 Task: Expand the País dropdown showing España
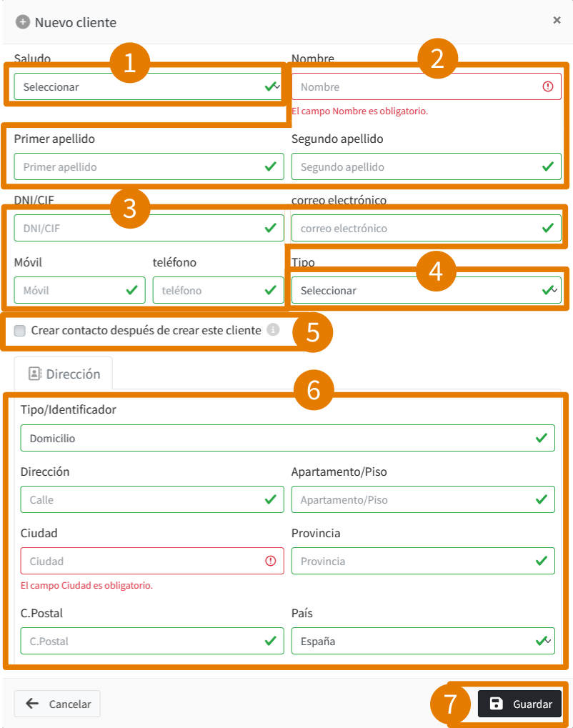(x=423, y=641)
